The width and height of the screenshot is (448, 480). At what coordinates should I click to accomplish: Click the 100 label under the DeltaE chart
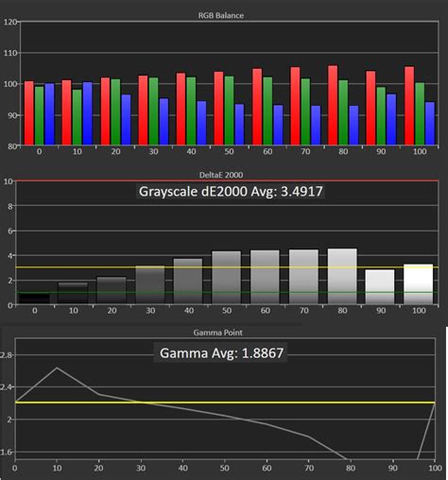[419, 311]
